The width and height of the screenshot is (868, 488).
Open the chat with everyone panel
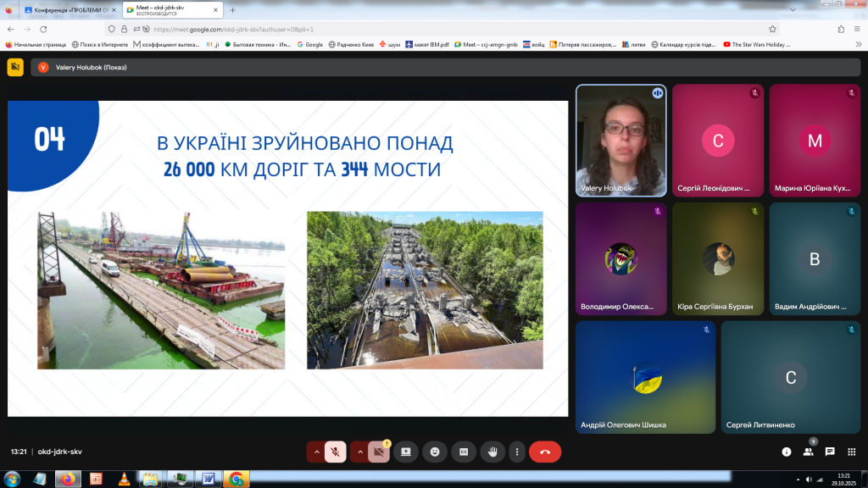pyautogui.click(x=830, y=452)
